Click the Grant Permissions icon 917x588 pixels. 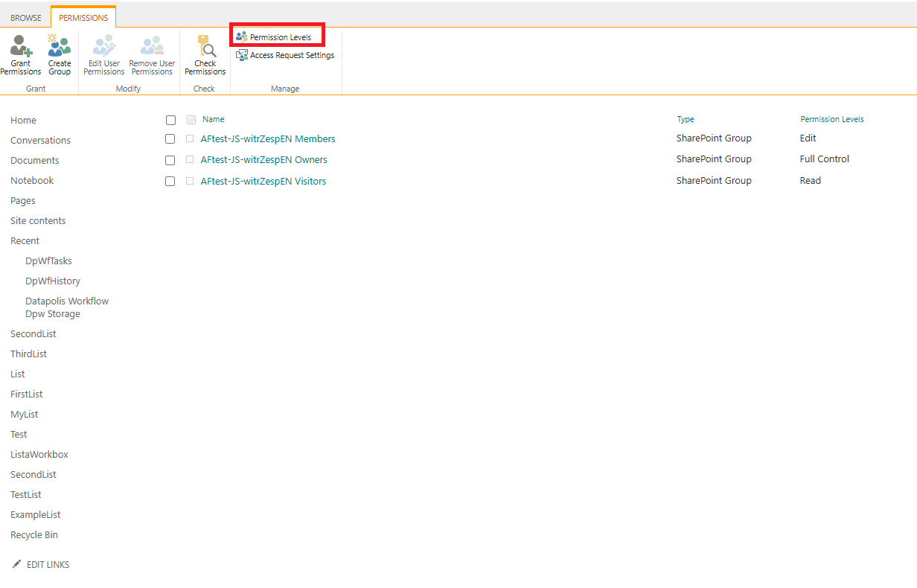pos(21,46)
